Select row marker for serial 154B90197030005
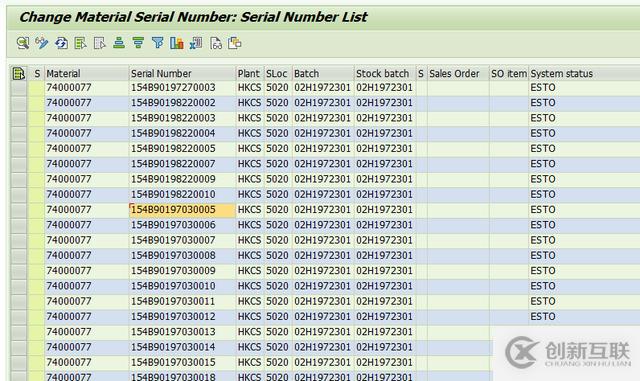This screenshot has height=381, width=640. (x=19, y=210)
